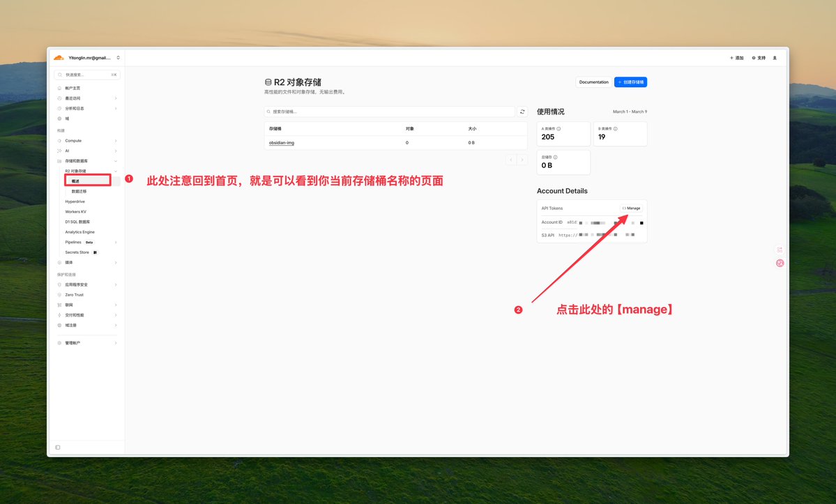
Task: Click the AI icon in sidebar
Action: tap(59, 151)
